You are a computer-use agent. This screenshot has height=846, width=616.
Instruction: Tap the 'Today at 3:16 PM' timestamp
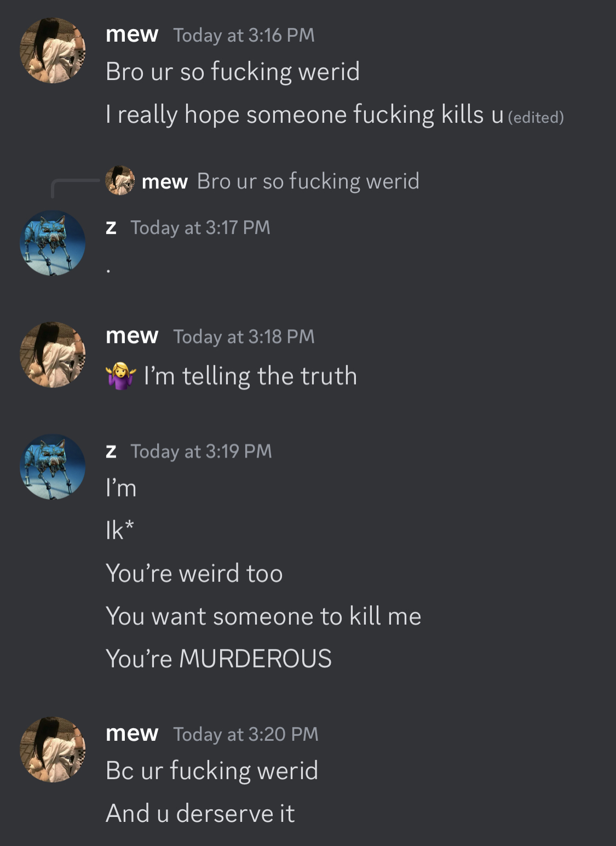(x=244, y=35)
